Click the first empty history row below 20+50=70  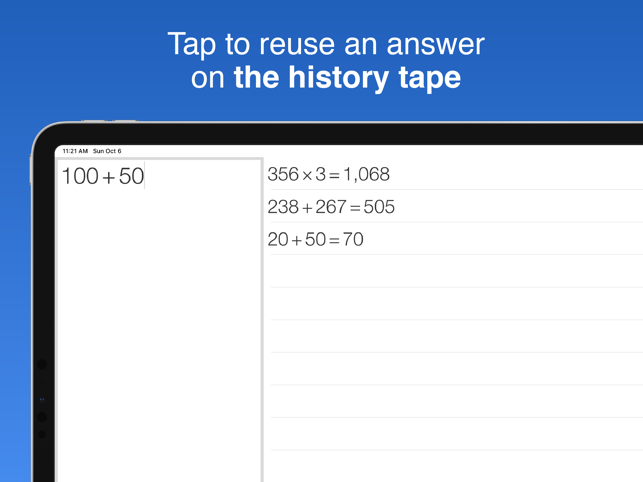pyautogui.click(x=456, y=271)
